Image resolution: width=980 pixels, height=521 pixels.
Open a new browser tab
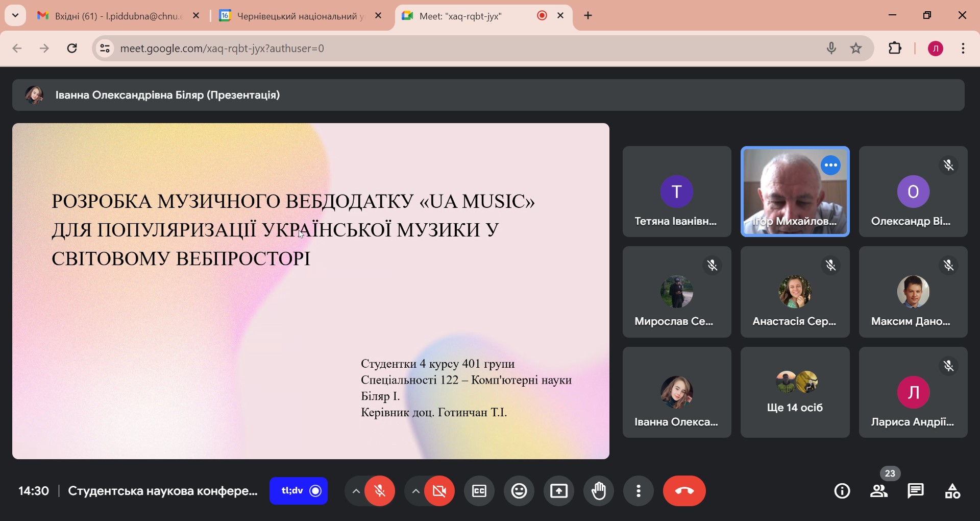coord(589,16)
